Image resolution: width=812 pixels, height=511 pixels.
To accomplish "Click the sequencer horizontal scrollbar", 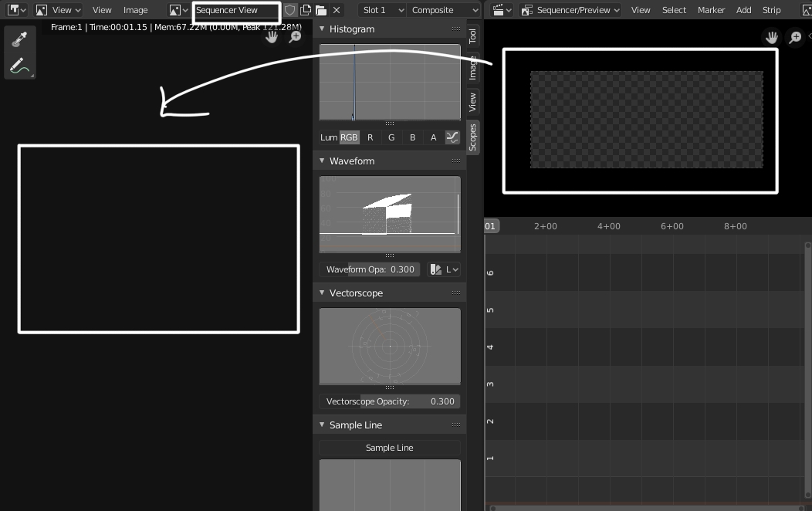I will coord(648,509).
